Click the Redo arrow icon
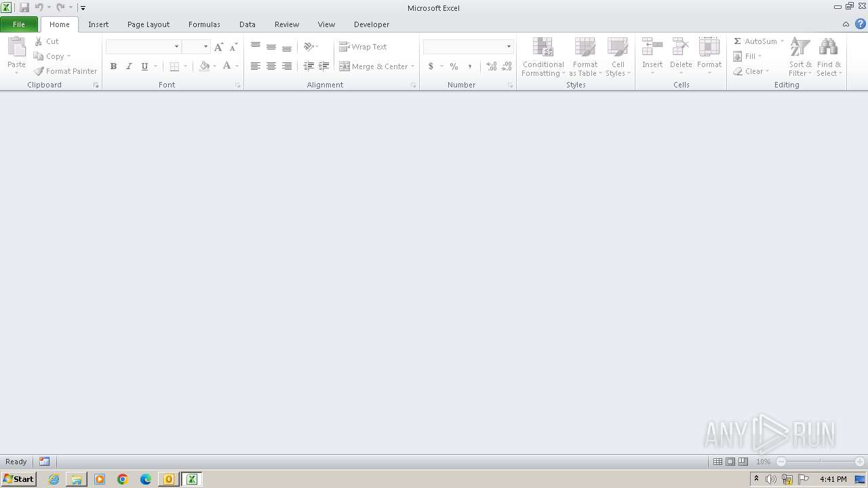Image resolution: width=868 pixels, height=488 pixels. click(60, 7)
